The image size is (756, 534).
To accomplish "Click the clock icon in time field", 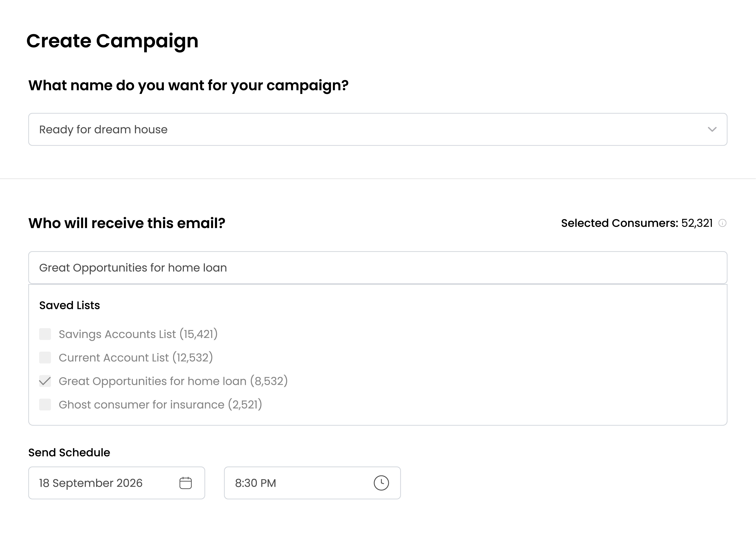I will 381,483.
